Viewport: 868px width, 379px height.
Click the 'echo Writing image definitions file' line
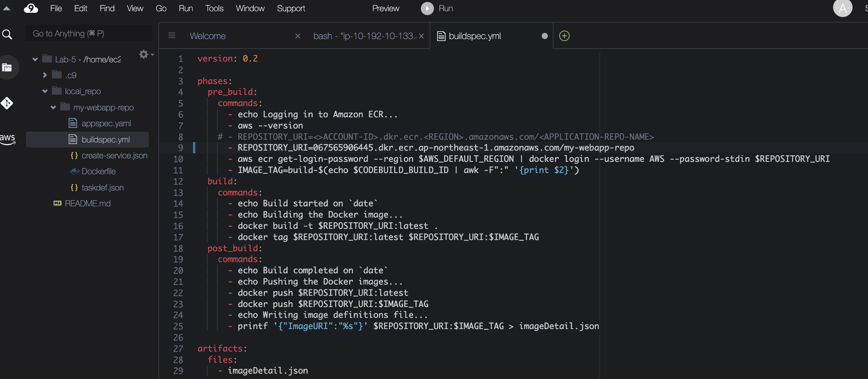point(333,315)
